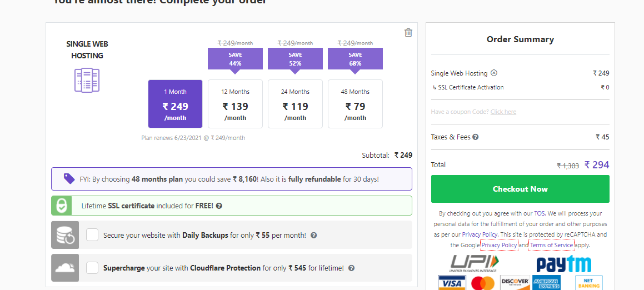644x290 pixels.
Task: Choose the 12 Months plan option
Action: 235,104
